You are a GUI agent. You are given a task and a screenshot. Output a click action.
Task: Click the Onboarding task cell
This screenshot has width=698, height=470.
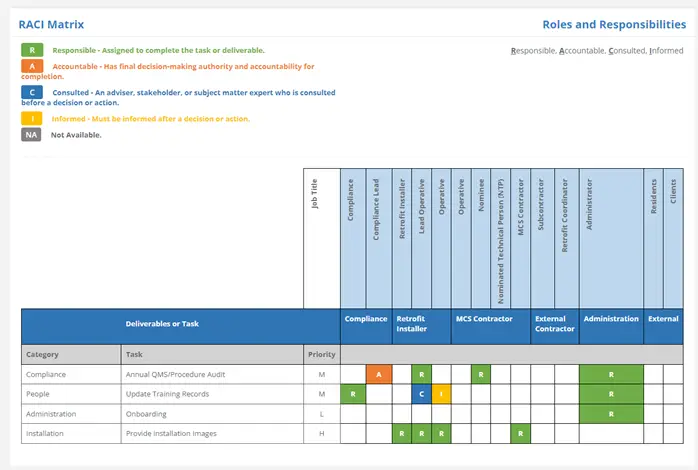pyautogui.click(x=212, y=414)
